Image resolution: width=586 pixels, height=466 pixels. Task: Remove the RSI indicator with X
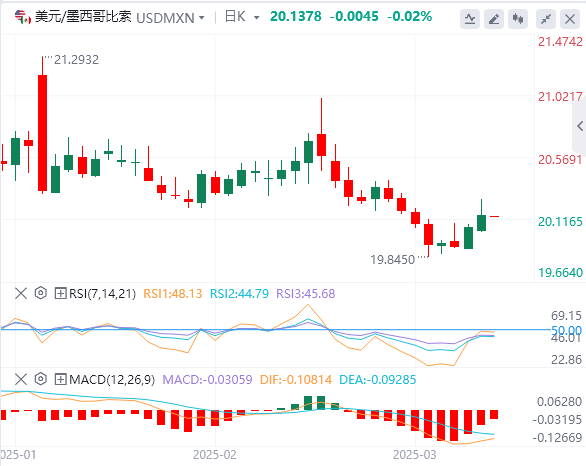pyautogui.click(x=21, y=293)
